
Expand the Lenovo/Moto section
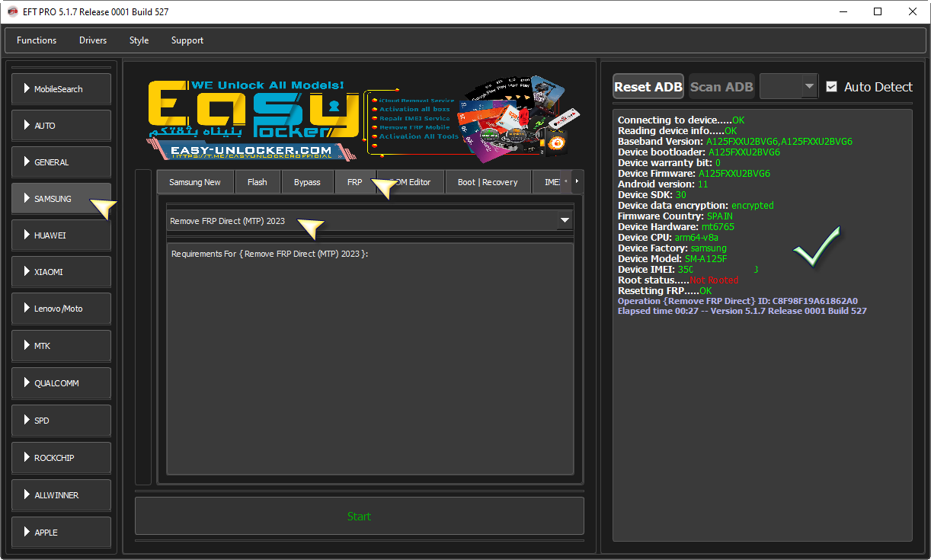point(61,309)
